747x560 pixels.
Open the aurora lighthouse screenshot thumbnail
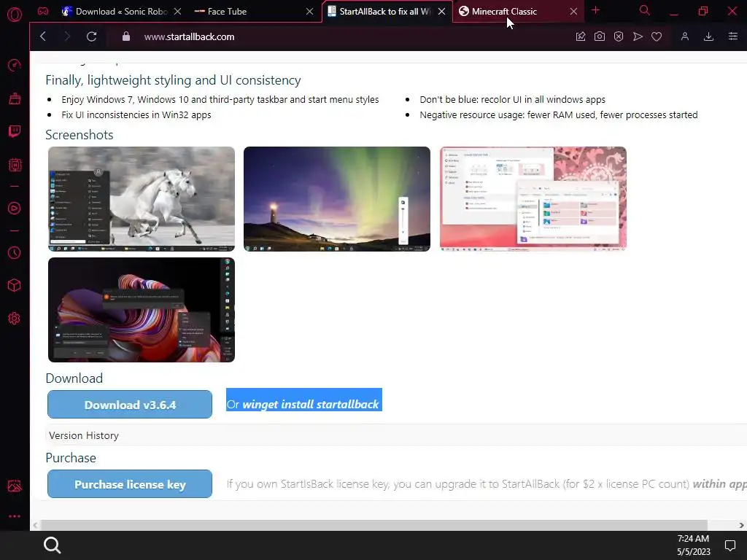pyautogui.click(x=337, y=199)
